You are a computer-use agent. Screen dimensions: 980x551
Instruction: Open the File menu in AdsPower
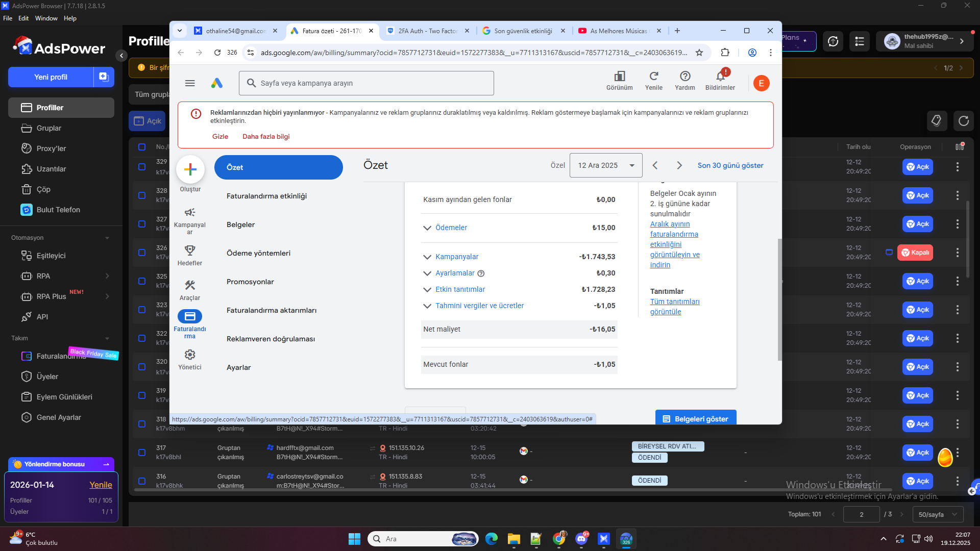point(8,18)
